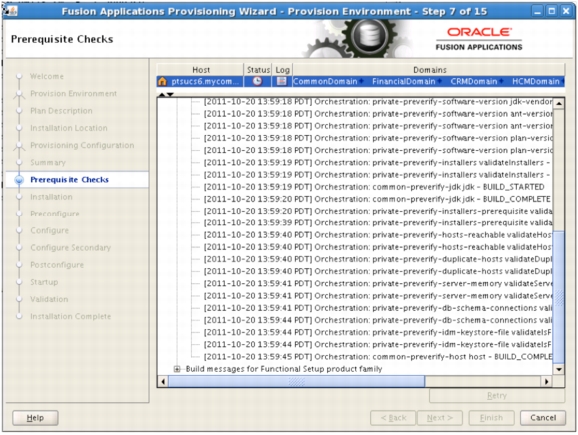Select the Configure step in sidebar
This screenshot has width=578, height=435.
pos(49,230)
